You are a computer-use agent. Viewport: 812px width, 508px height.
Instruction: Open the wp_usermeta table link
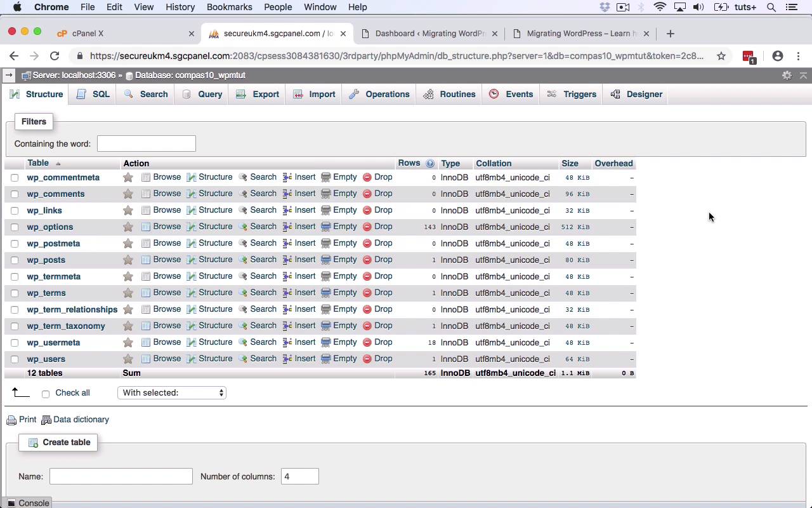[x=53, y=342]
